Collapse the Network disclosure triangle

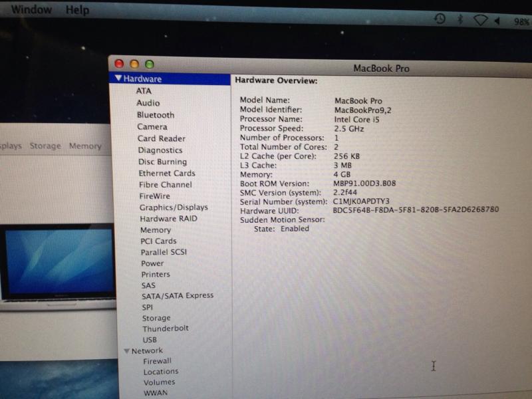[x=127, y=350]
